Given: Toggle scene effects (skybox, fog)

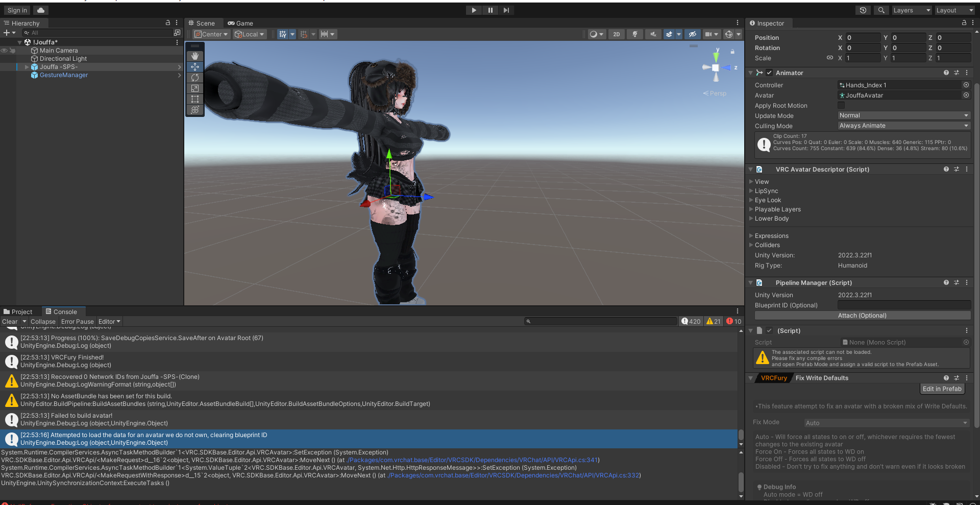Looking at the screenshot, I should click(669, 34).
